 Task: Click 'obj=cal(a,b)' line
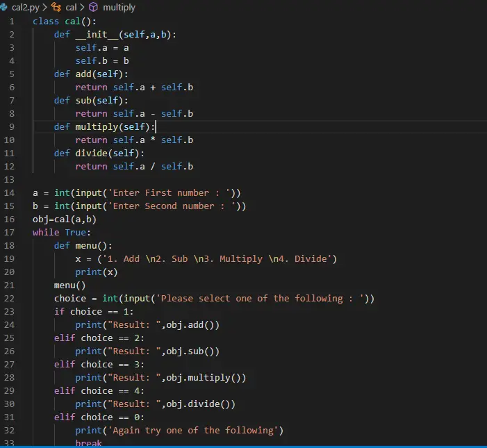(65, 219)
